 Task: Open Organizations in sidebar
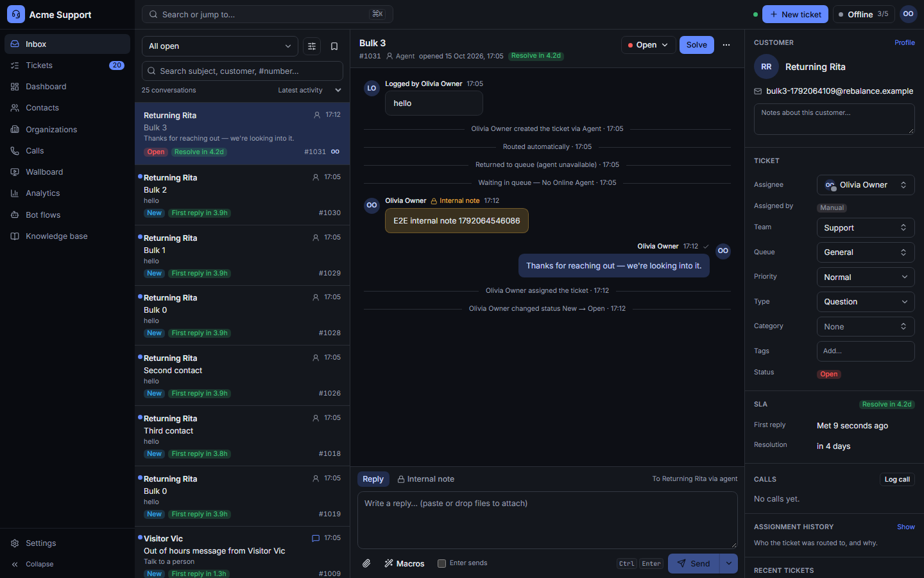pyautogui.click(x=67, y=130)
